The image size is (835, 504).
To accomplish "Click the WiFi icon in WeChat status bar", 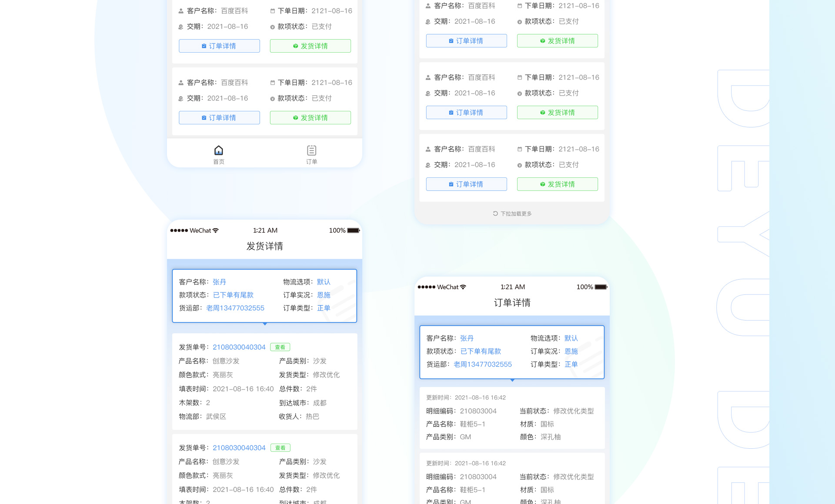I will click(x=216, y=230).
